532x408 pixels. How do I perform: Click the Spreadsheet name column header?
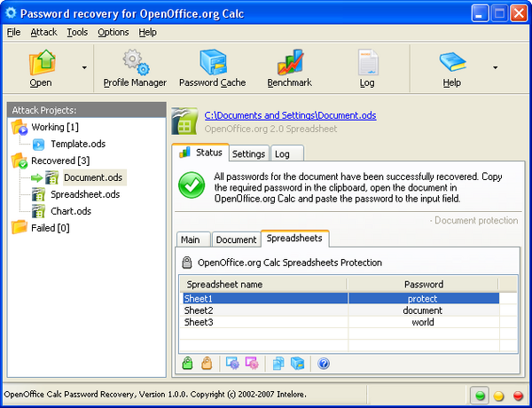[x=263, y=285]
